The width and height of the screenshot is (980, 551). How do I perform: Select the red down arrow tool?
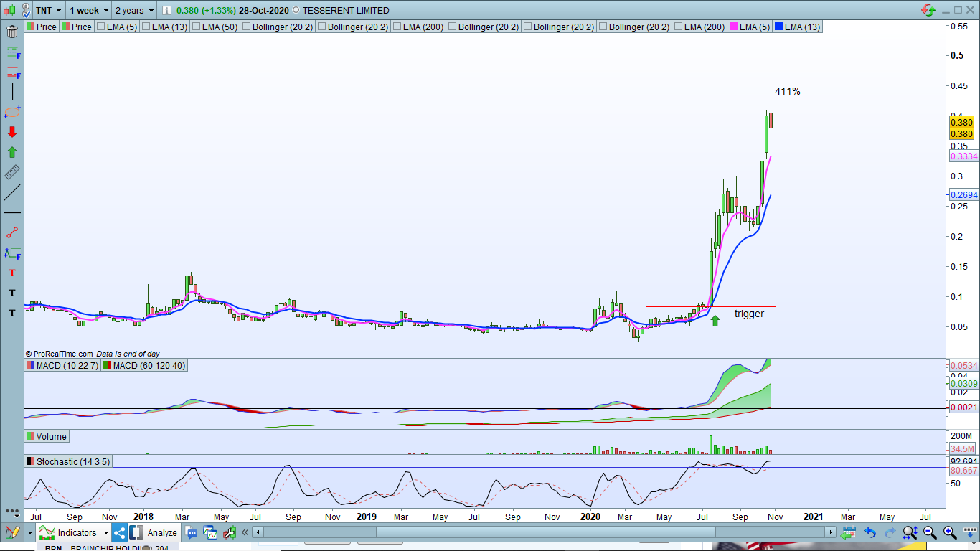pos(12,132)
